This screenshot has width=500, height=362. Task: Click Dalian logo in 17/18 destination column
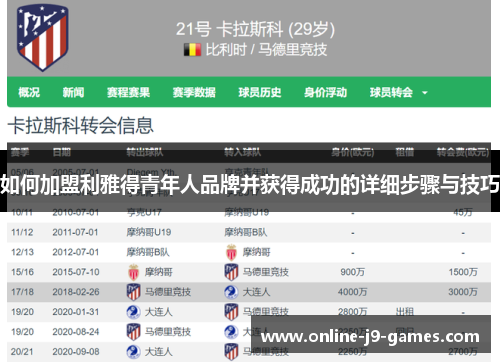pos(231,292)
